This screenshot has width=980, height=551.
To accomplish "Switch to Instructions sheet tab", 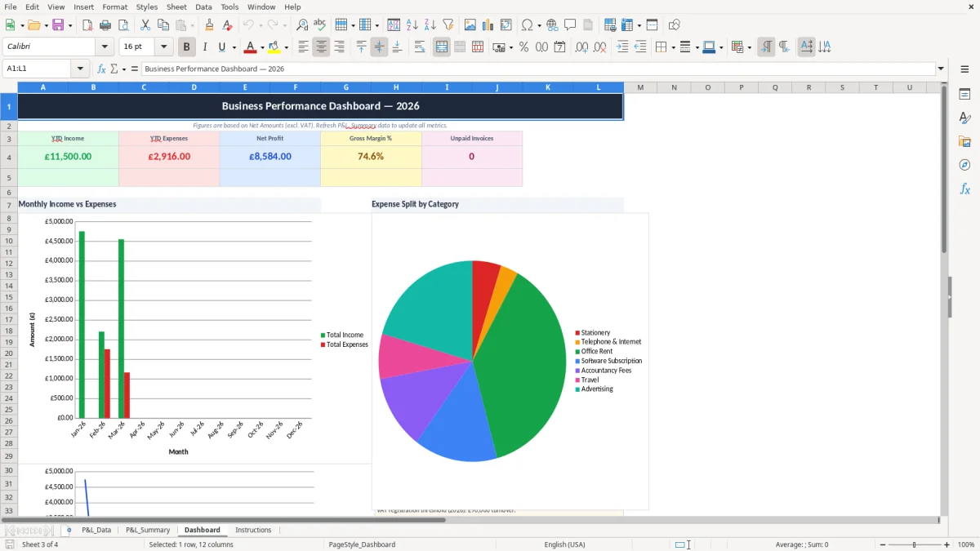I will pos(253,530).
